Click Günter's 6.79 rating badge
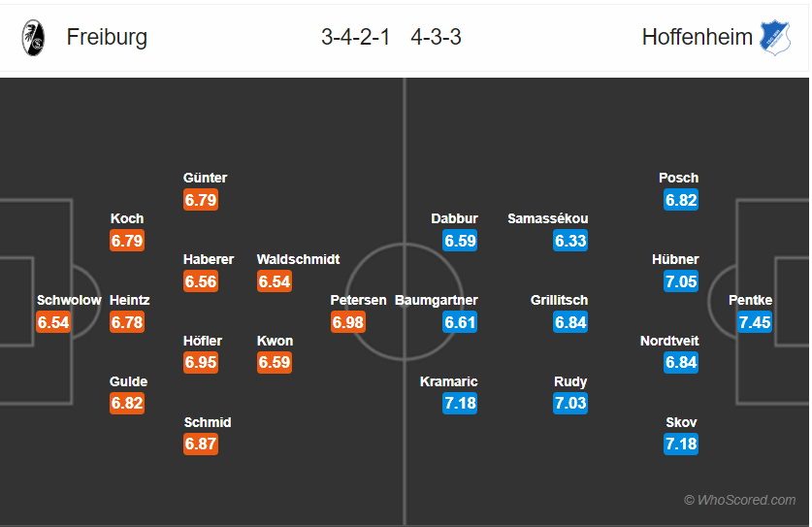Image resolution: width=812 pixels, height=527 pixels. pos(201,200)
